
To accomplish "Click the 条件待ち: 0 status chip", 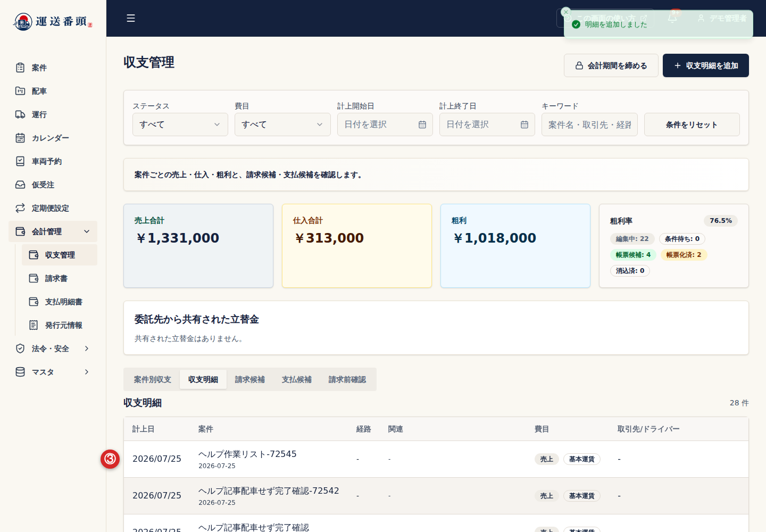I will [682, 239].
